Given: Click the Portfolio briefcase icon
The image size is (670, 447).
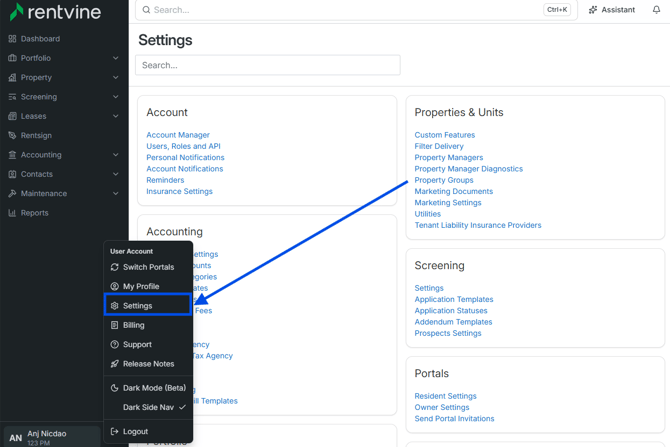Looking at the screenshot, I should pyautogui.click(x=12, y=58).
